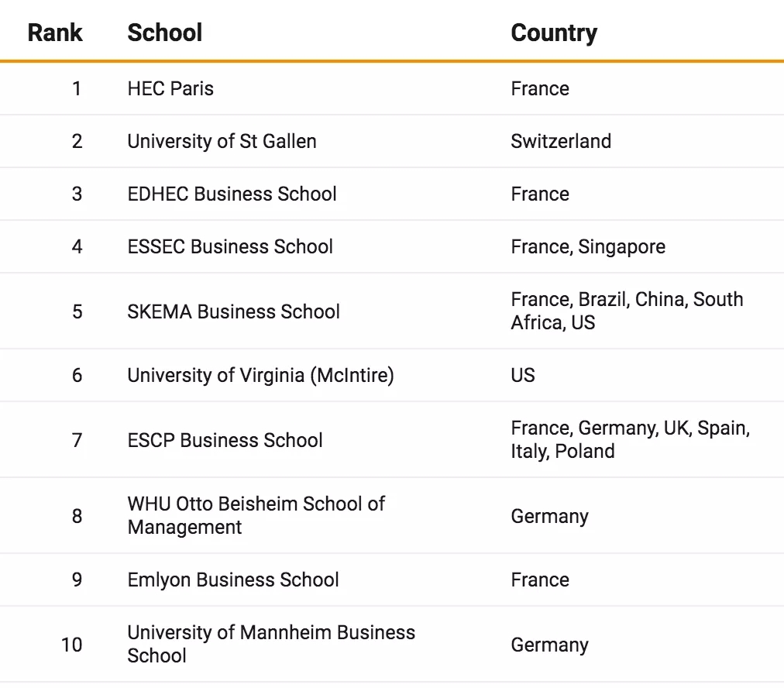Click the Switzerland country cell
This screenshot has width=784, height=688.
pyautogui.click(x=561, y=141)
